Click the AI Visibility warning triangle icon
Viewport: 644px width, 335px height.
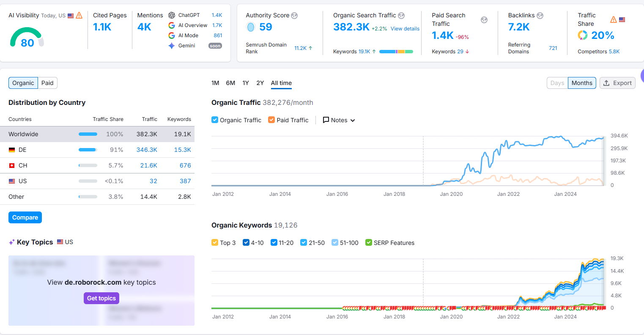click(79, 16)
